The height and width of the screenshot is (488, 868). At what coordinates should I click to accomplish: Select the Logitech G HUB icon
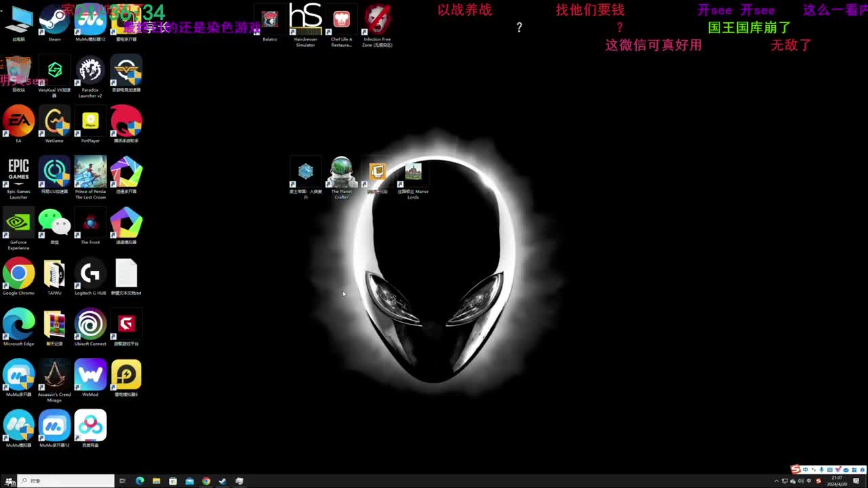coord(90,277)
